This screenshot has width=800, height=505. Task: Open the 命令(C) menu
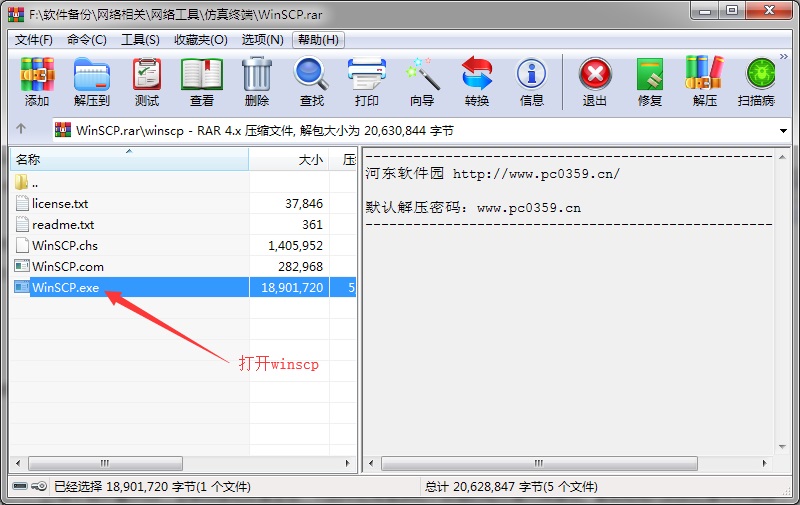(87, 40)
